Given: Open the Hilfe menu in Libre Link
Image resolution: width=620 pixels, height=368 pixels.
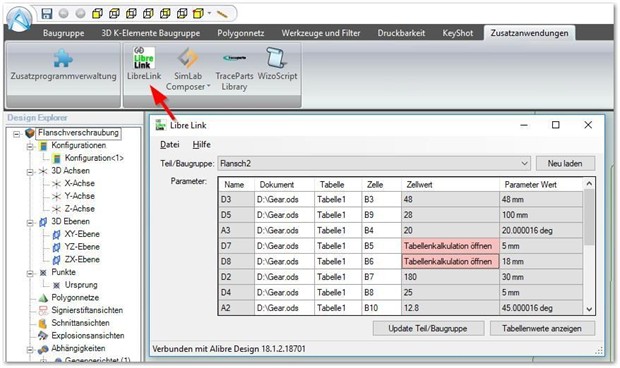Looking at the screenshot, I should (x=201, y=145).
